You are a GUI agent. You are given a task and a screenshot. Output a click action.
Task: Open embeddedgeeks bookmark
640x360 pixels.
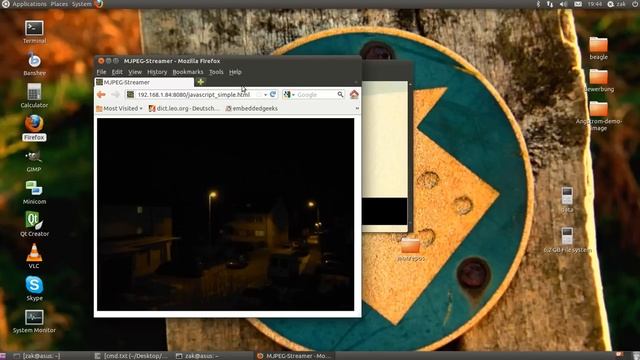[251, 109]
